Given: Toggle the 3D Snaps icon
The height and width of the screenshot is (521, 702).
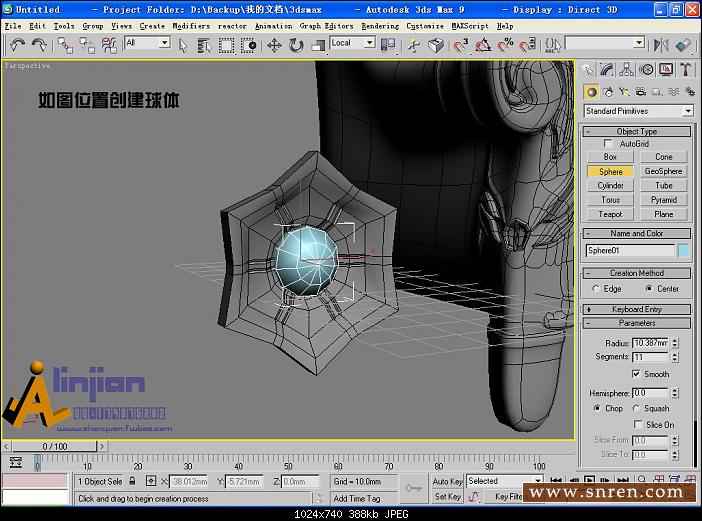Looking at the screenshot, I should click(x=460, y=45).
